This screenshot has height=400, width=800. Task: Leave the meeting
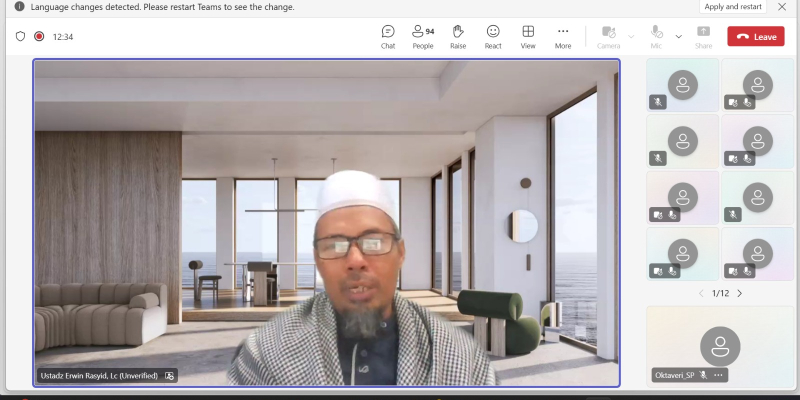[x=756, y=37]
